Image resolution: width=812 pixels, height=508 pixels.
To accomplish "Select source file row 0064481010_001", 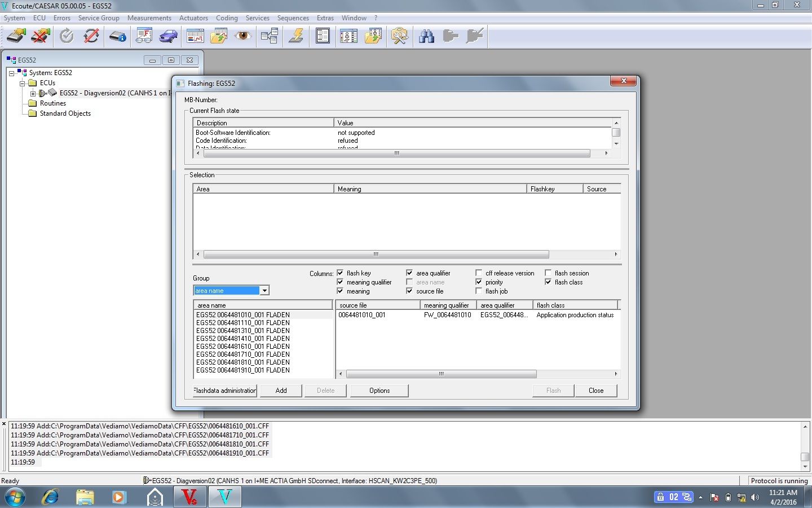I will tap(478, 315).
